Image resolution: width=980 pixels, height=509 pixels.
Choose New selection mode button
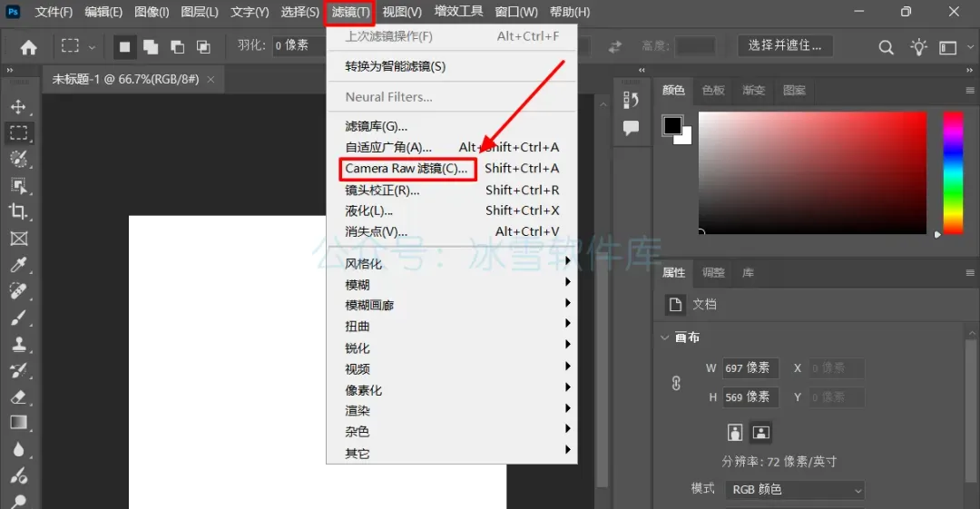click(124, 47)
